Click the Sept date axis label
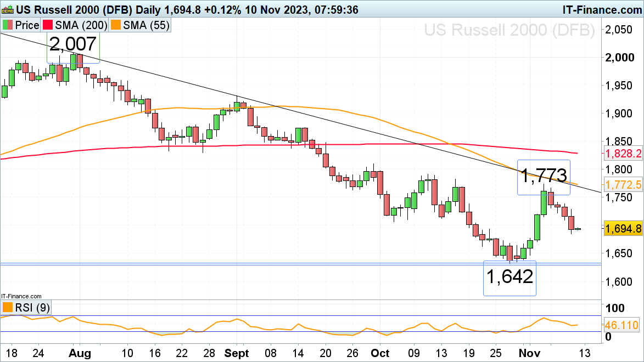Screen dimensions: 644x362 (237, 353)
